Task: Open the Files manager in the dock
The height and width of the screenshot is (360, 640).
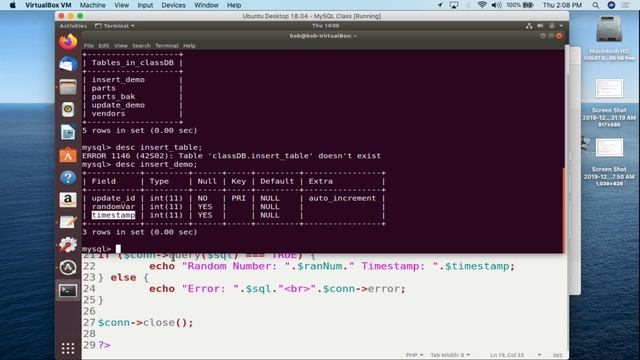Action: pyautogui.click(x=68, y=87)
